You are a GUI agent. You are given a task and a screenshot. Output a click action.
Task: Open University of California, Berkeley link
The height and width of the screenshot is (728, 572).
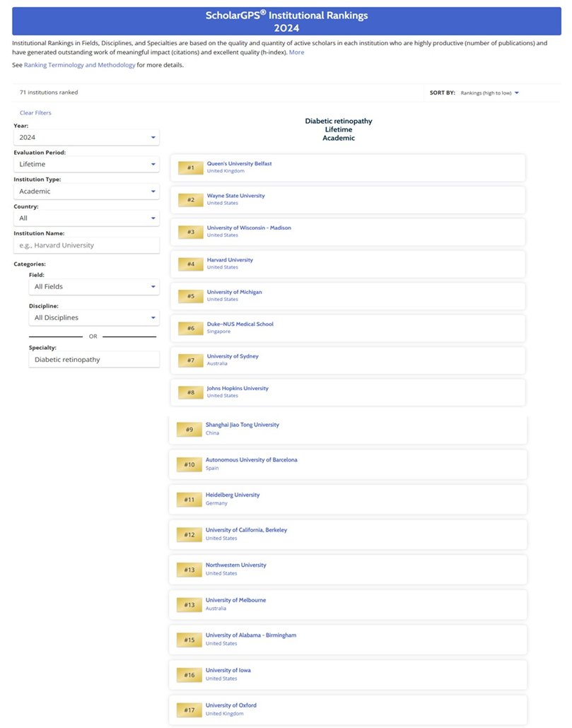point(247,530)
